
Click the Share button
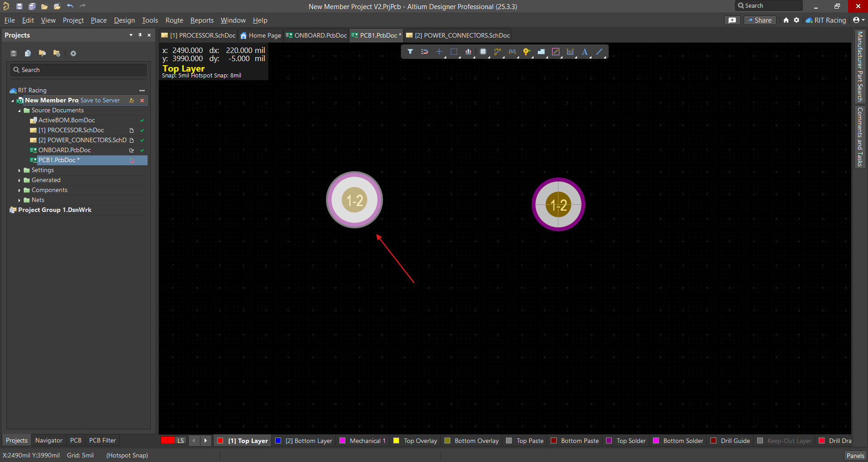(760, 20)
